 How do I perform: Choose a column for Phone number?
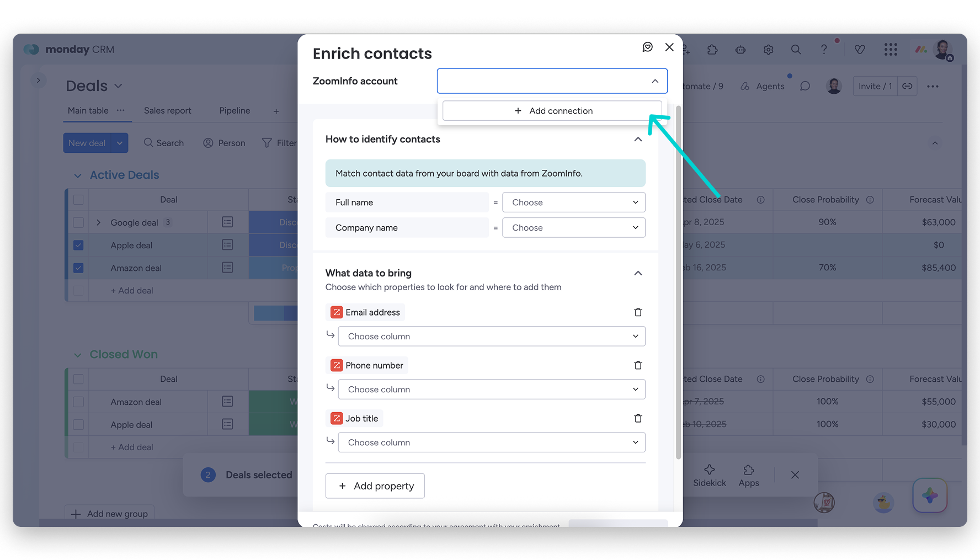(x=492, y=390)
